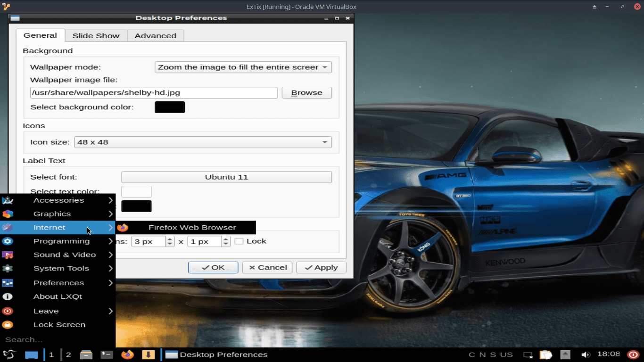Click the 18:08 panel clock
This screenshot has width=644, height=362.
pos(609,354)
